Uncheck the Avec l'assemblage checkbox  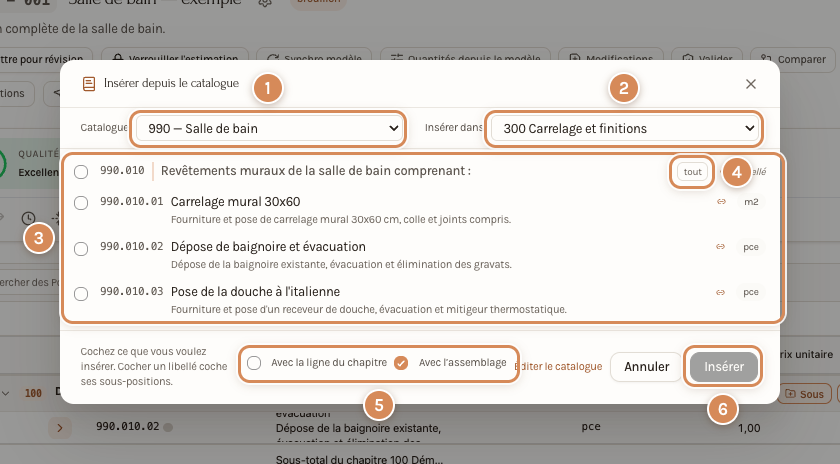click(x=401, y=363)
